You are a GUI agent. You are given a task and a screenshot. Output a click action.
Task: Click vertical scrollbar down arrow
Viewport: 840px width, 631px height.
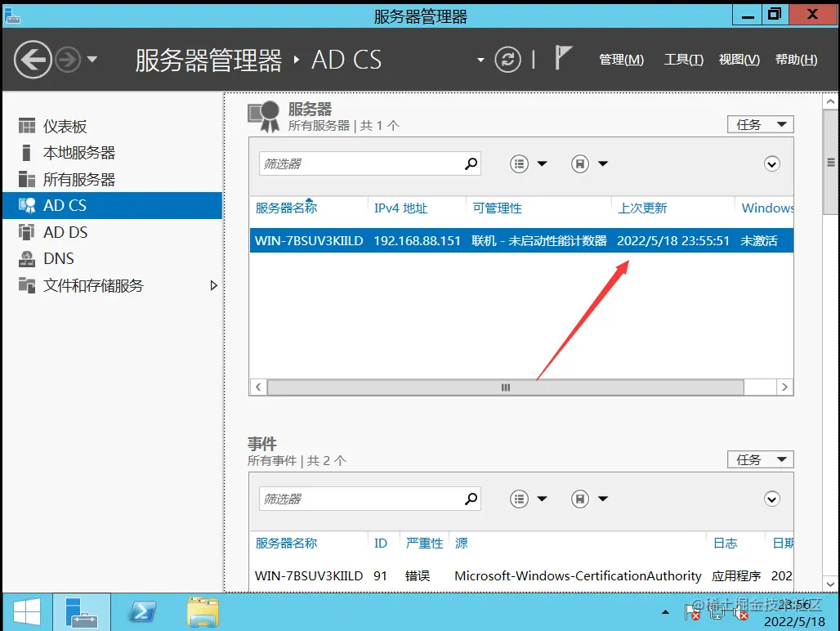[830, 584]
